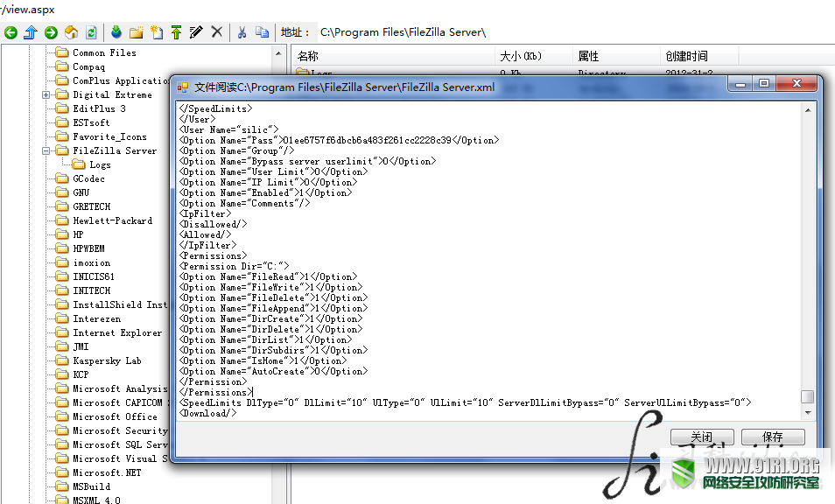Image resolution: width=835 pixels, height=504 pixels.
Task: Close the file reader with X
Action: [796, 83]
